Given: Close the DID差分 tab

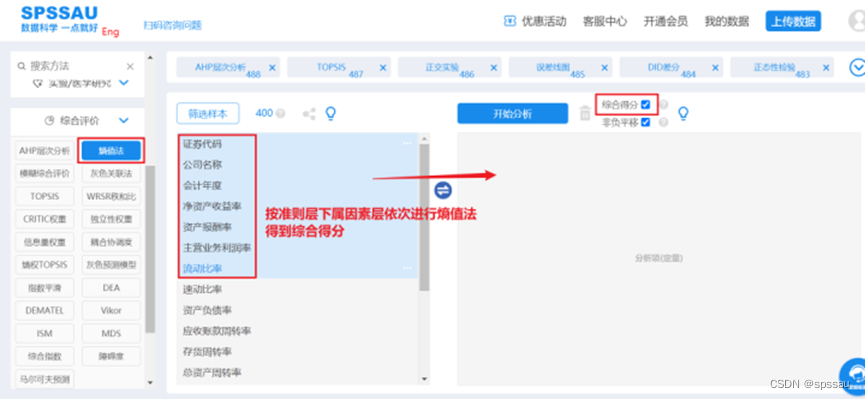Looking at the screenshot, I should [716, 67].
